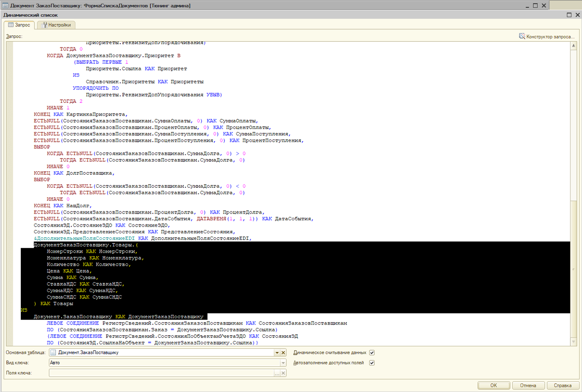Click ЕСТЬNULL line ending 'КАК ПроцентПоступления,'

168,140
